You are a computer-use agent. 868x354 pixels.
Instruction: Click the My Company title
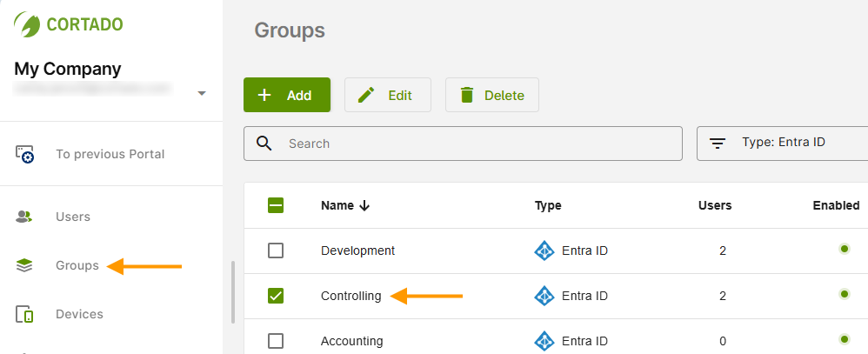click(68, 70)
